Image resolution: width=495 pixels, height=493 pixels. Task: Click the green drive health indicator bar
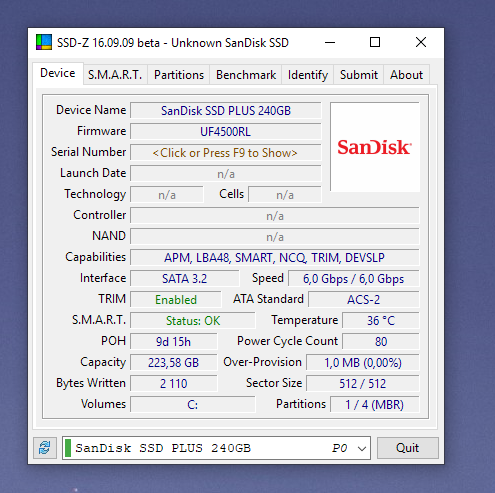tap(68, 448)
